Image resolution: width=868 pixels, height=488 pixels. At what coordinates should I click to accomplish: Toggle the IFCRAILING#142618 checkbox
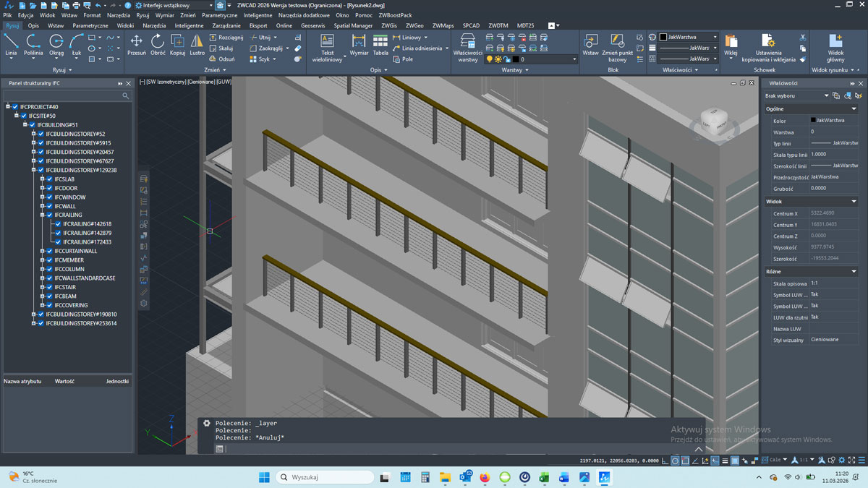59,224
